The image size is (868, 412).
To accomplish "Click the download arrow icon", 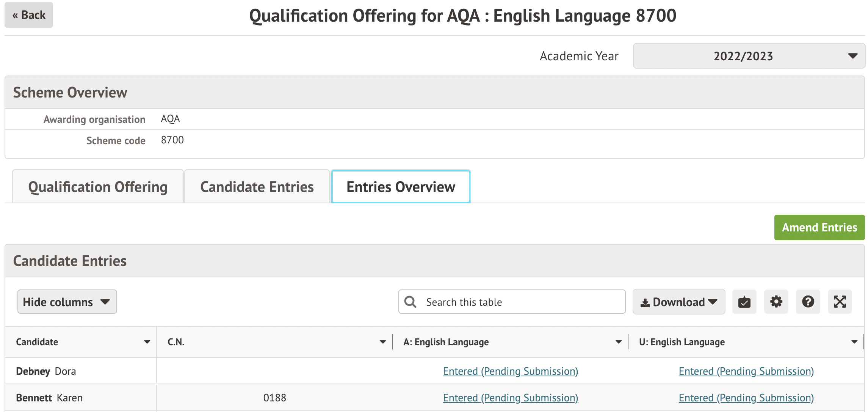I will pos(645,302).
